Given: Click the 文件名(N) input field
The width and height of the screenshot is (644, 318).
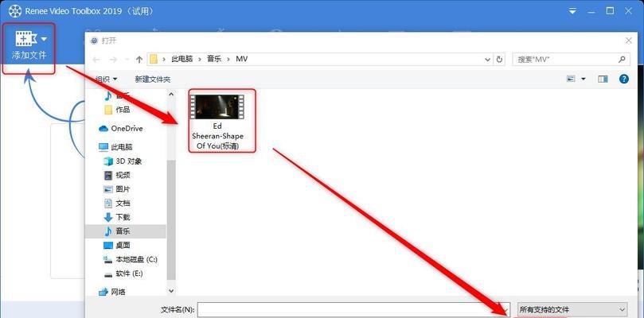Looking at the screenshot, I should tap(353, 310).
